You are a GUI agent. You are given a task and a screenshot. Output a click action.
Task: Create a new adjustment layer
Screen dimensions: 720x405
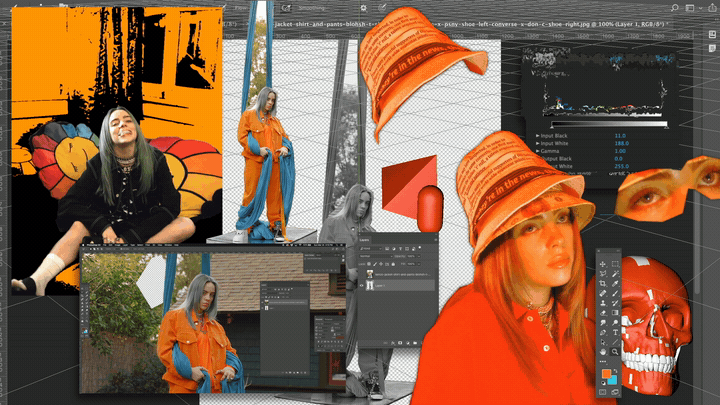408,343
